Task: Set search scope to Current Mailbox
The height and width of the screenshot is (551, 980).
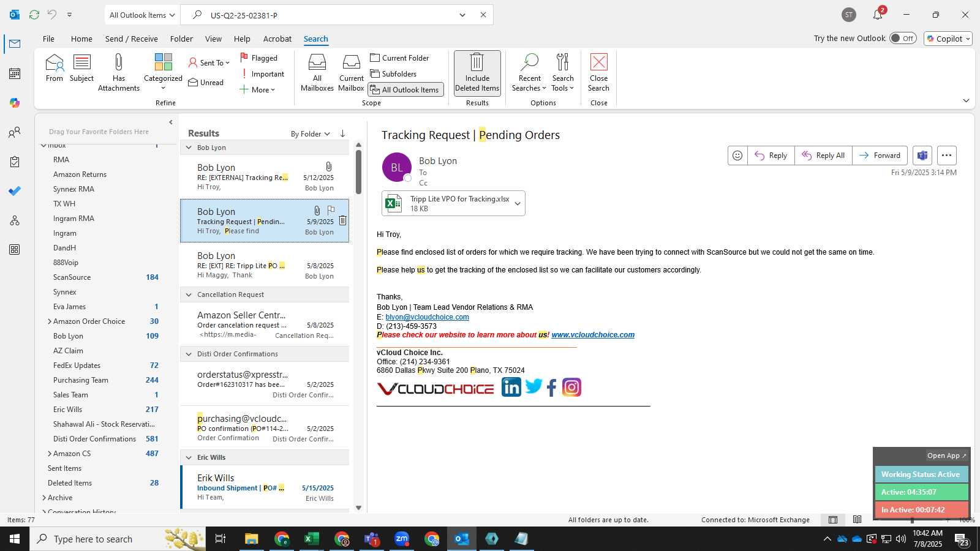Action: tap(351, 72)
